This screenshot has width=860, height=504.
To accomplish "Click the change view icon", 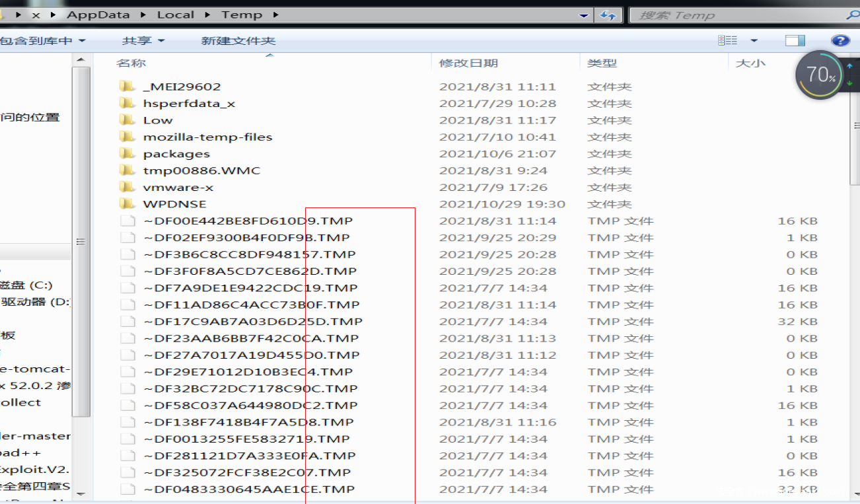I will point(727,41).
